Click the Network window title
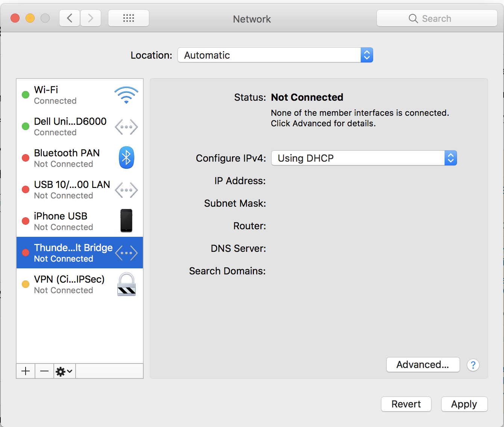The image size is (504, 427). (x=252, y=19)
